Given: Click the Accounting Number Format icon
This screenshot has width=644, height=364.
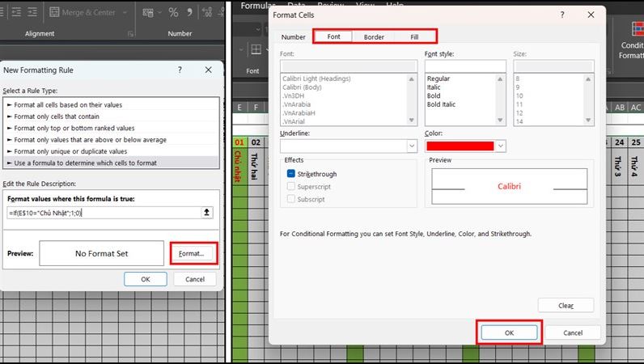Looking at the screenshot, I should point(148,12).
